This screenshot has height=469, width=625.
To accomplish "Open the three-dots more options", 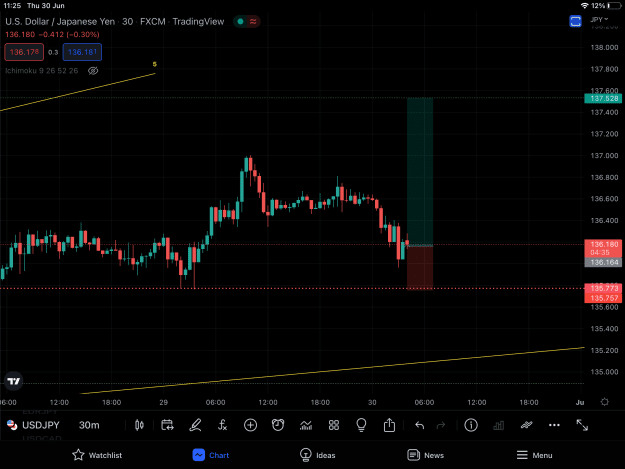I will pyautogui.click(x=554, y=425).
